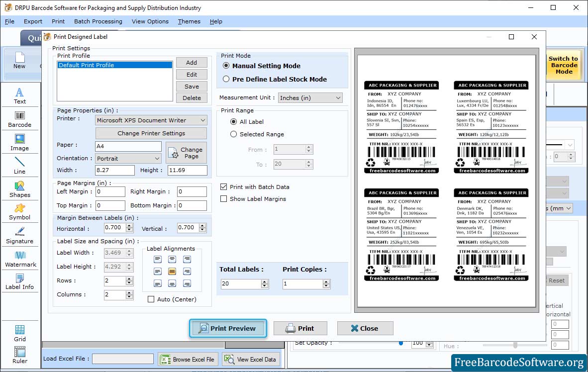Image resolution: width=588 pixels, height=372 pixels.
Task: Expand the Orientation dropdown
Action: [157, 159]
